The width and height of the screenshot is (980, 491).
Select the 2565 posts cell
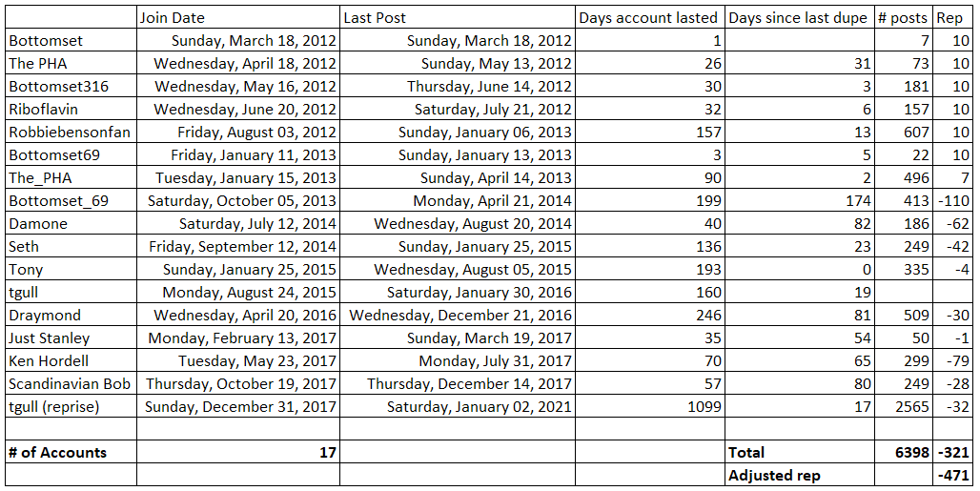pos(910,407)
